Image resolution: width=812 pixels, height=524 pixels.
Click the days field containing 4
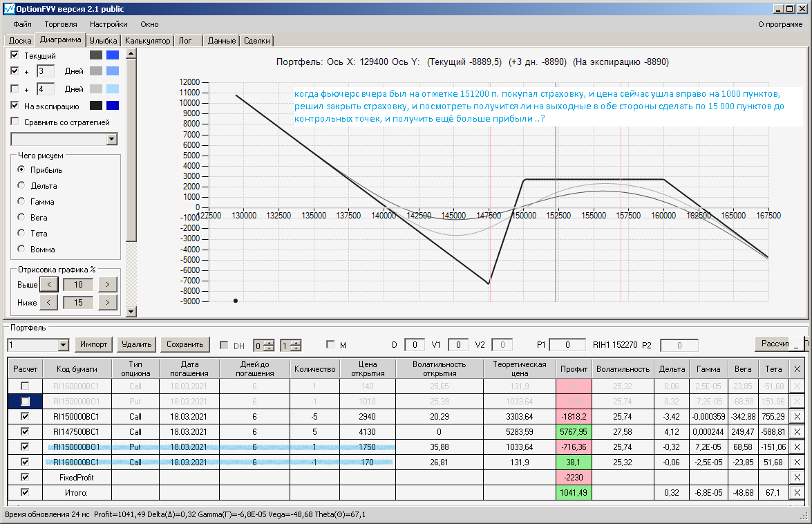point(46,89)
